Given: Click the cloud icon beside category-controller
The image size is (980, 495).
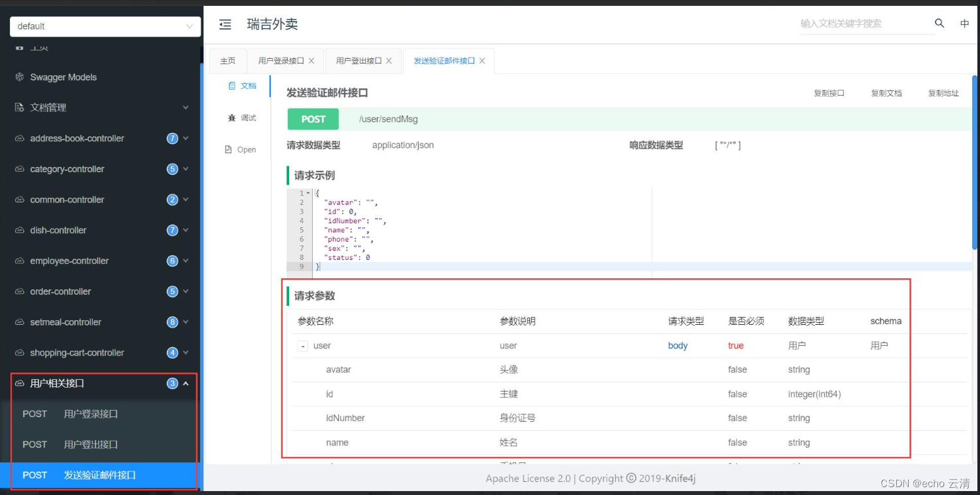Looking at the screenshot, I should tap(20, 169).
